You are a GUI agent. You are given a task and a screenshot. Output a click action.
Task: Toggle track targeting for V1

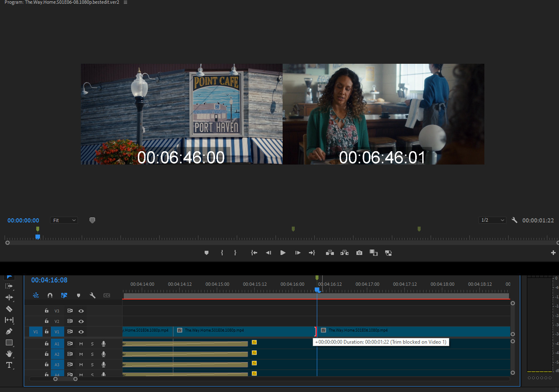click(57, 332)
